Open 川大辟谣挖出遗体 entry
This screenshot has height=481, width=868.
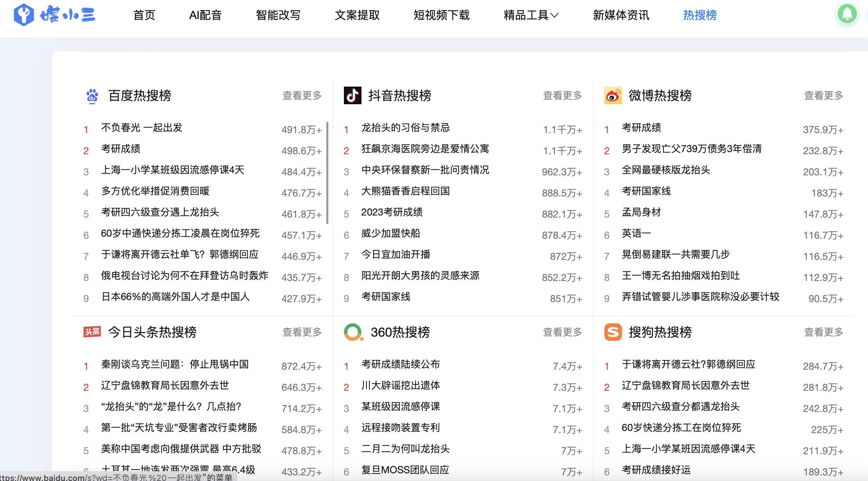(401, 385)
